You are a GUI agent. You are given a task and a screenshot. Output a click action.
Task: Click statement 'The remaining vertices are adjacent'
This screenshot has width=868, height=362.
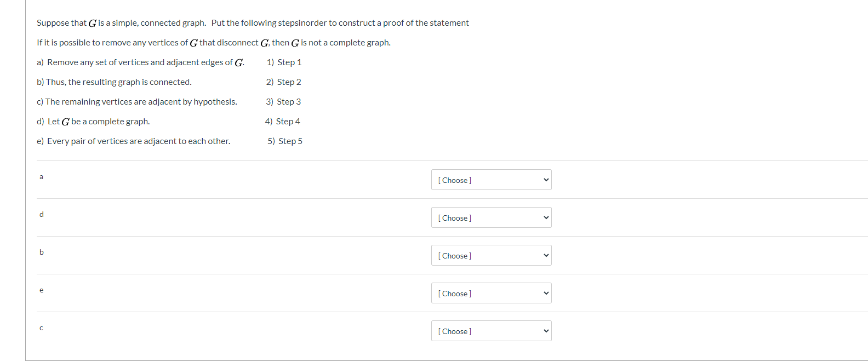click(137, 102)
